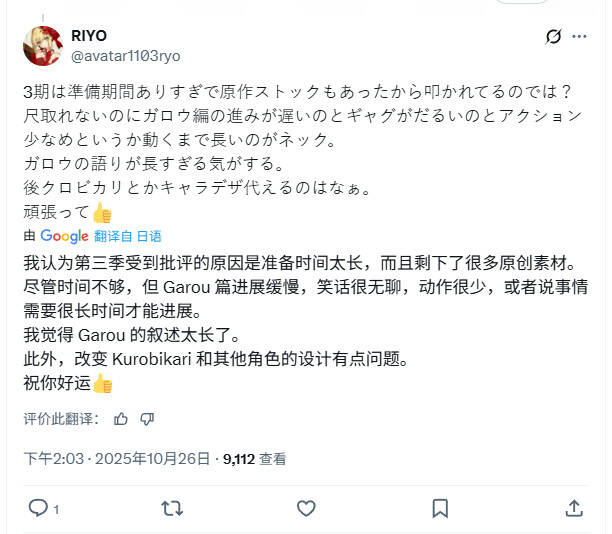Screen dimensions: 612x534
Task: Select the original Japanese tweet text
Action: (x=303, y=152)
